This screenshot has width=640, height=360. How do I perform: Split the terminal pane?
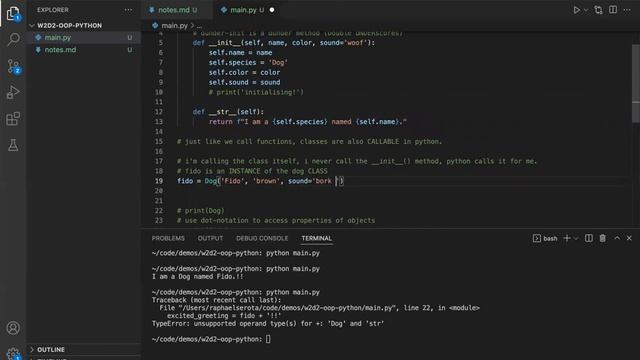[589, 238]
